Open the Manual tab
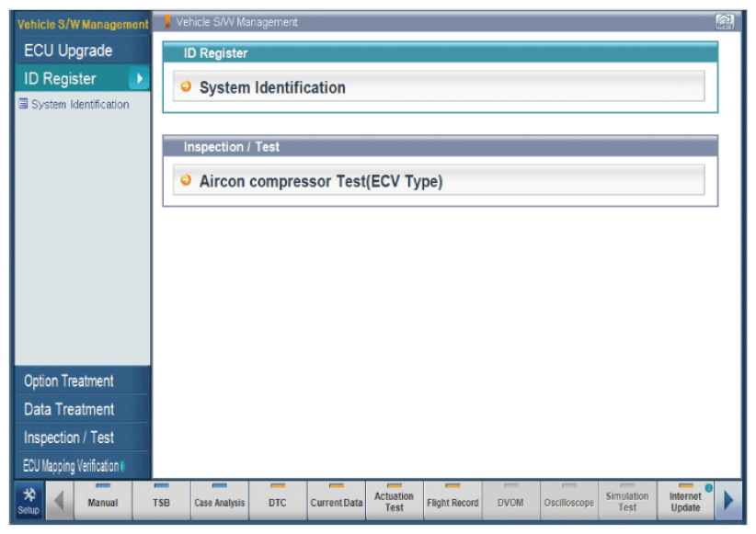This screenshot has width=756, height=534. coord(103,501)
